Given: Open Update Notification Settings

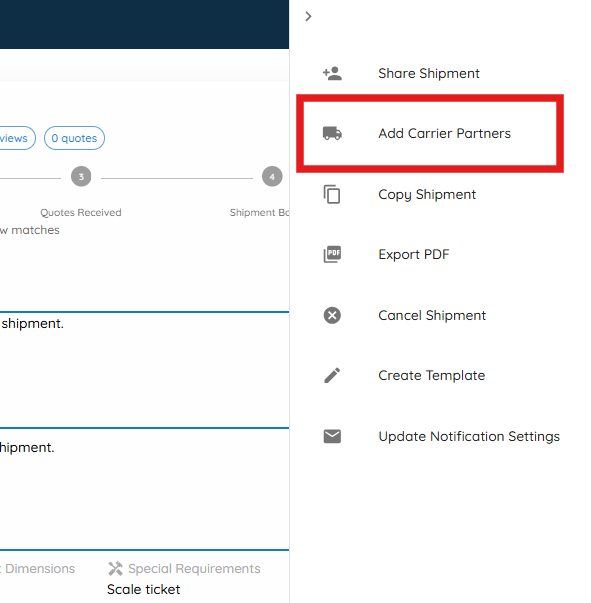Looking at the screenshot, I should tap(469, 436).
